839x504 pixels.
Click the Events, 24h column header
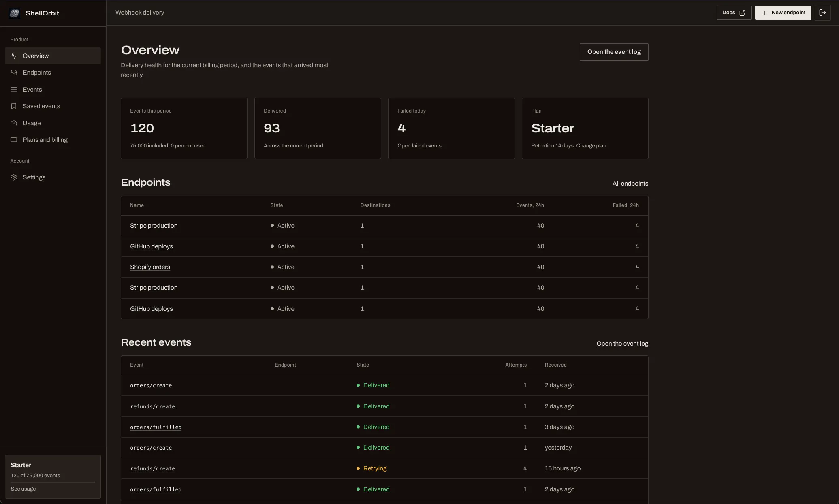[x=530, y=205]
